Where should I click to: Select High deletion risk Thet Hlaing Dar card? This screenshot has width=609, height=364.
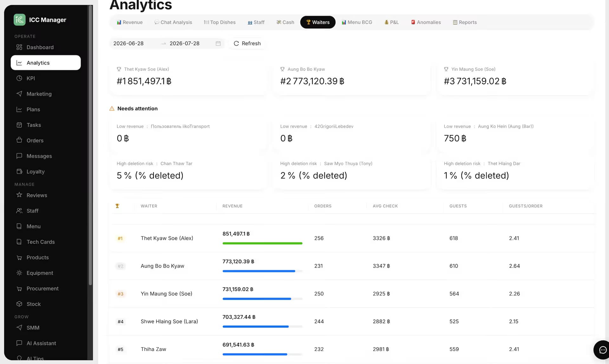click(x=515, y=172)
